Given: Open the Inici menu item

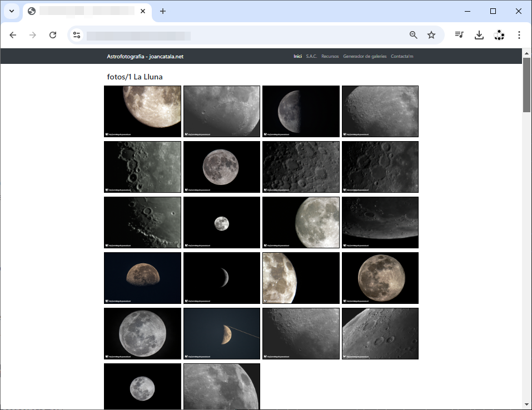Looking at the screenshot, I should 297,56.
